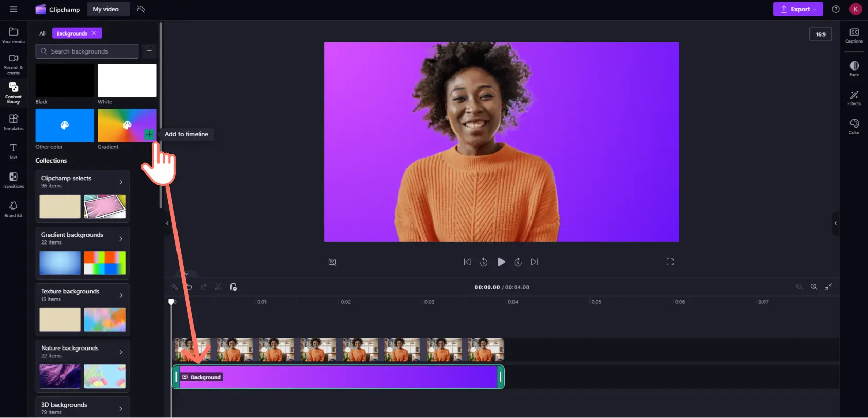This screenshot has height=418, width=868.
Task: Click the split scissors tool
Action: [218, 287]
